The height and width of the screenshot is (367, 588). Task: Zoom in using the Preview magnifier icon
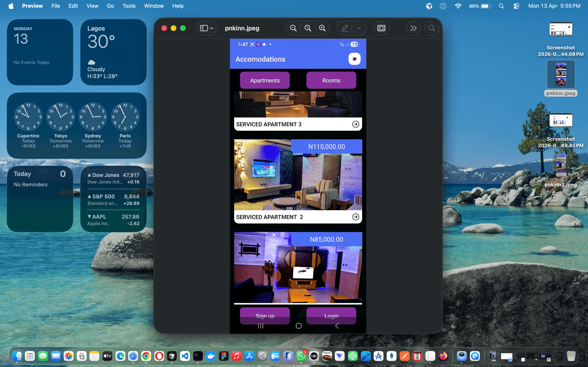[322, 28]
